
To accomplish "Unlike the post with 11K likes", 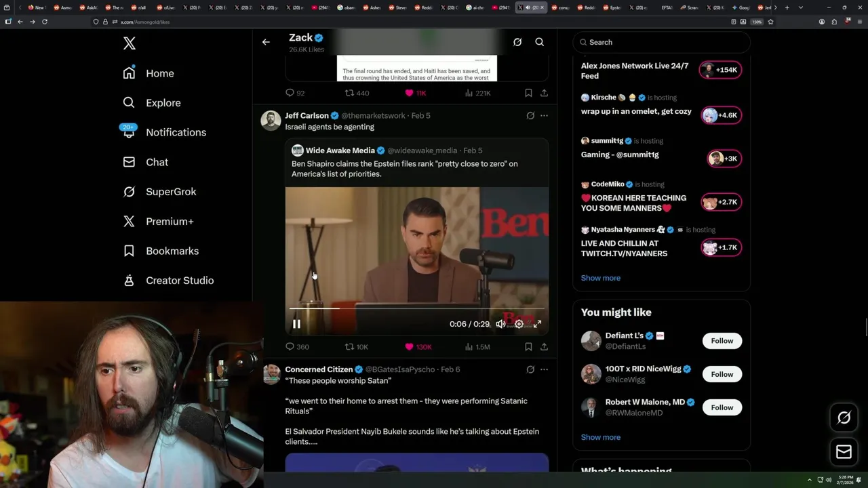I will pyautogui.click(x=415, y=93).
